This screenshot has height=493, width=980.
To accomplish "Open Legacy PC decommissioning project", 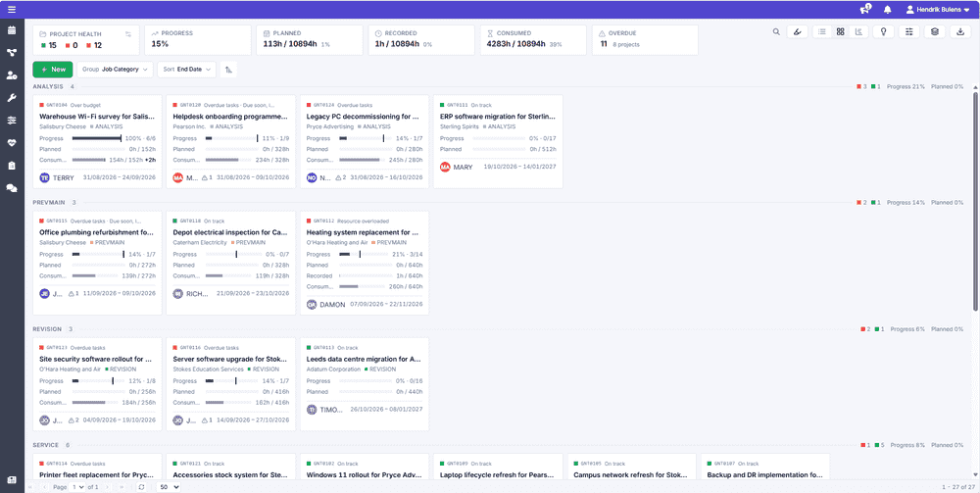I will (x=363, y=117).
